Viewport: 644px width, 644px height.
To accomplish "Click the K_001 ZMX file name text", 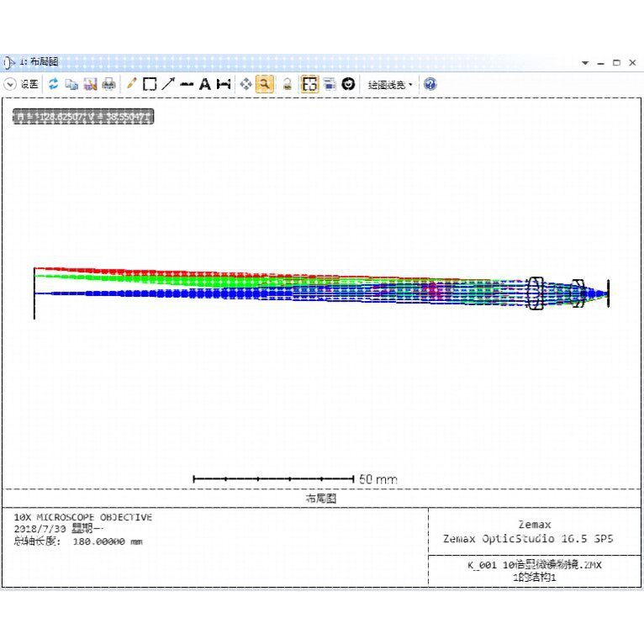I will (x=535, y=565).
